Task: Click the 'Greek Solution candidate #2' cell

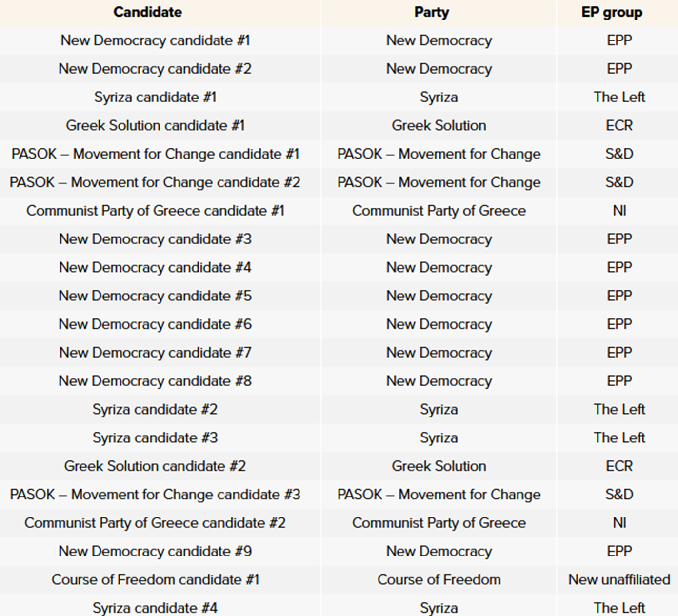Action: pos(155,466)
